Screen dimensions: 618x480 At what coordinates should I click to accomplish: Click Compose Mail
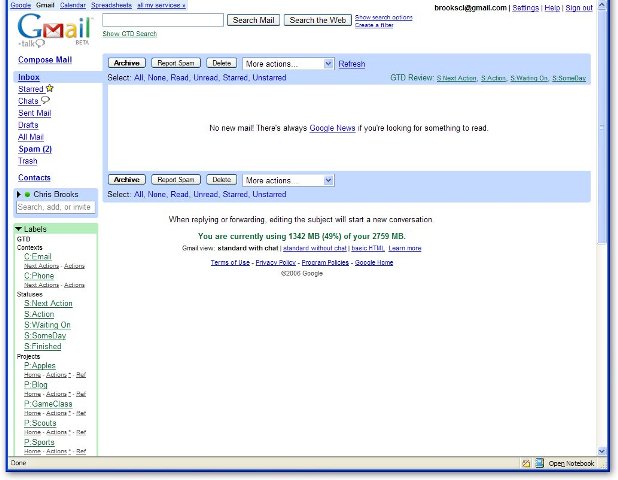coord(45,60)
